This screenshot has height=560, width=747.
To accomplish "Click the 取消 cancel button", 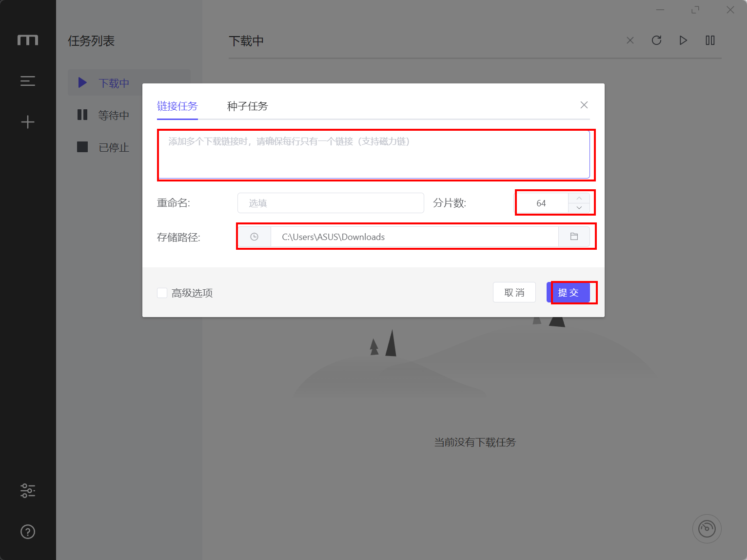I will pos(514,293).
